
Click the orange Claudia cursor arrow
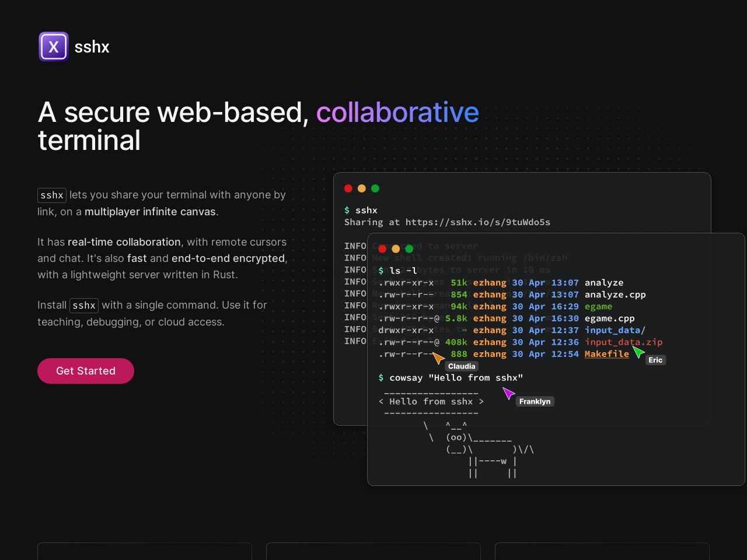(438, 358)
